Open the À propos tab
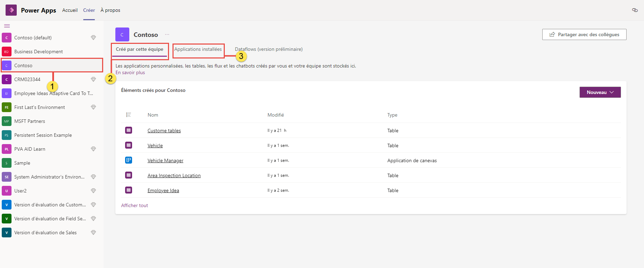Viewport: 644px width, 268px height. tap(110, 10)
